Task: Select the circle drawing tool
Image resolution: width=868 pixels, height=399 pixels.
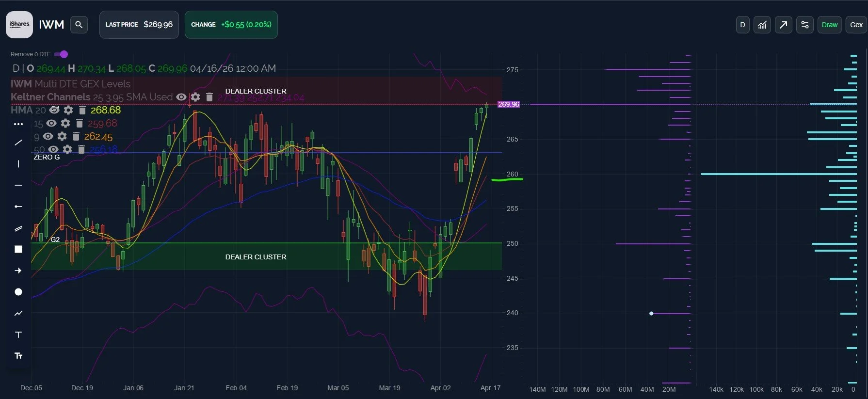Action: point(18,292)
